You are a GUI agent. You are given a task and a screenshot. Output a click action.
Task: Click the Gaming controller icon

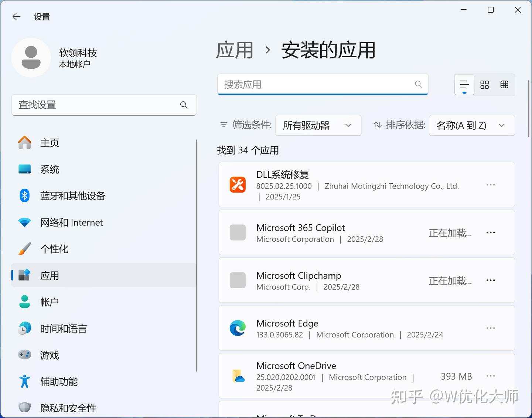[25, 355]
